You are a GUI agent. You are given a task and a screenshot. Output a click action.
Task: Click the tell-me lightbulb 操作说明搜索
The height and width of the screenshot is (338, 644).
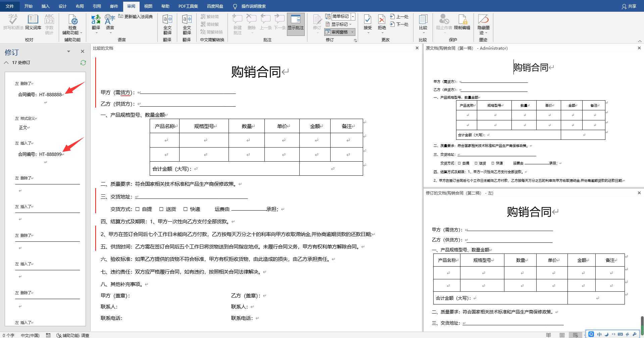pyautogui.click(x=249, y=6)
